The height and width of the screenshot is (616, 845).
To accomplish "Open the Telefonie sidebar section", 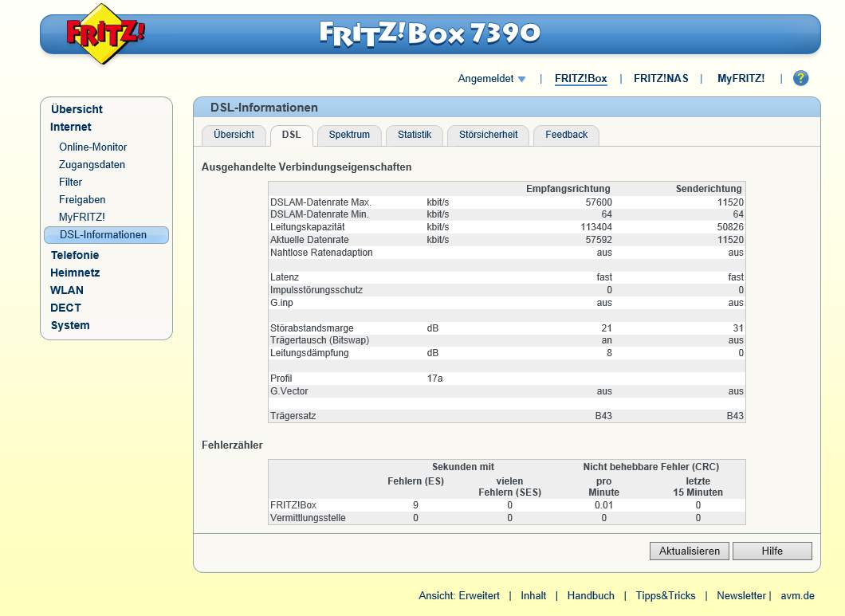I will tap(75, 256).
